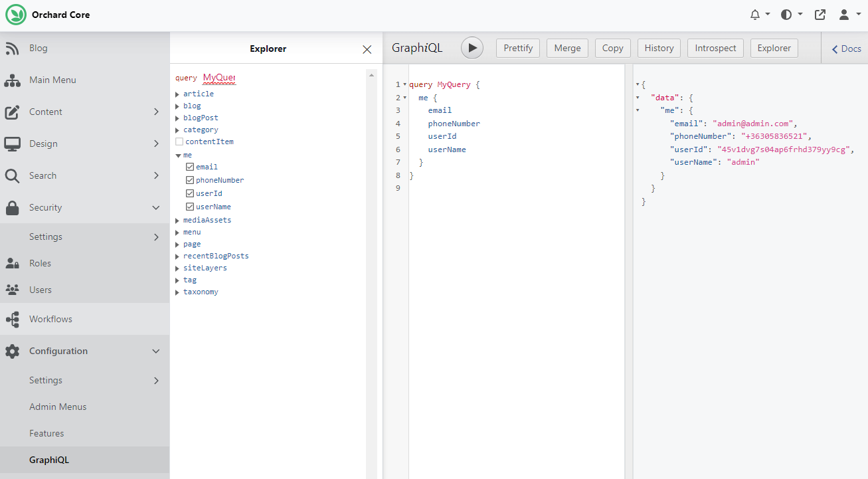Screen dimensions: 868x479
Task: Click the Introspect button
Action: click(715, 48)
